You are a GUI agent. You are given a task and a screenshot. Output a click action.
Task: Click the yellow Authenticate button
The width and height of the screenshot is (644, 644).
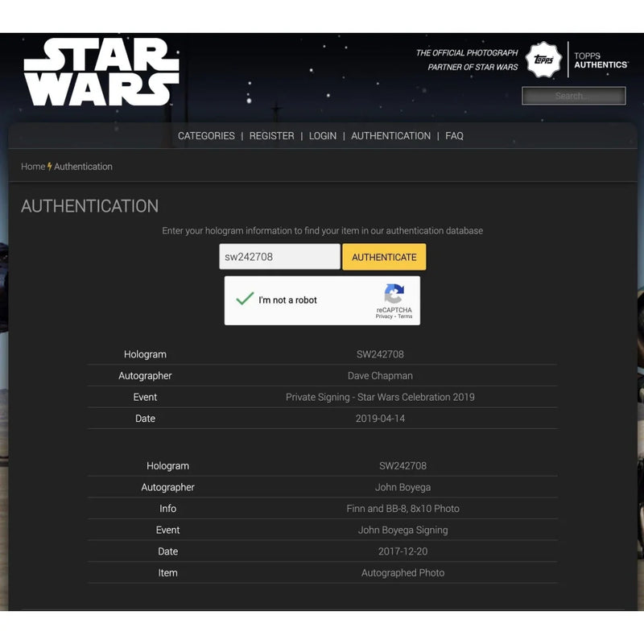point(384,257)
